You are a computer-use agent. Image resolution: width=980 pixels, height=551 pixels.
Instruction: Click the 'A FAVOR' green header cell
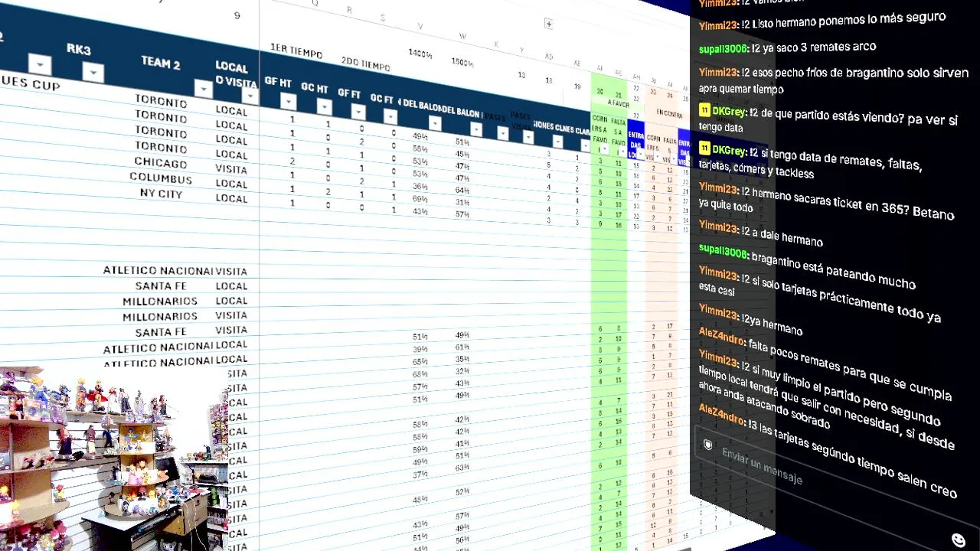tap(618, 103)
